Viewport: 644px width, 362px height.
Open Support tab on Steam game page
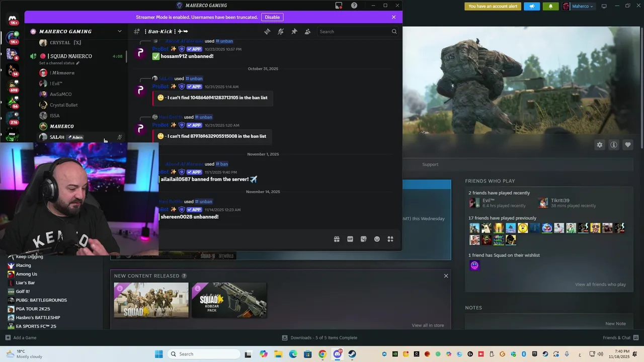[430, 164]
